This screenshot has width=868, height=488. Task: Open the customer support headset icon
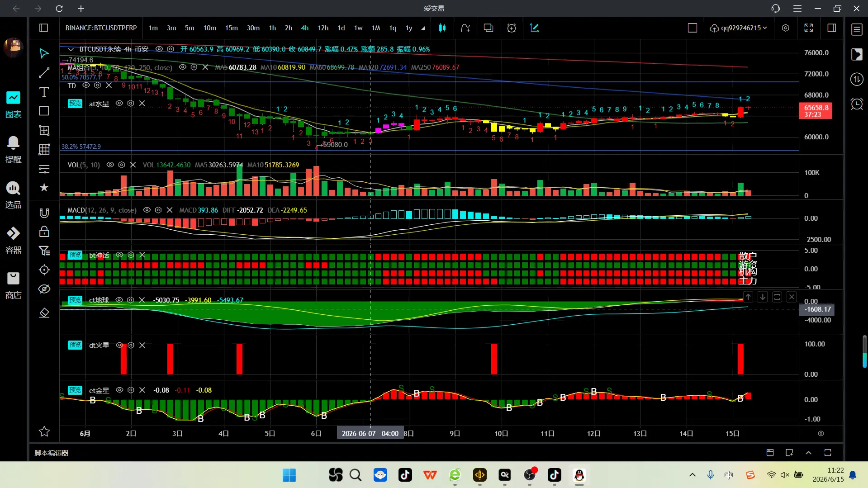776,9
